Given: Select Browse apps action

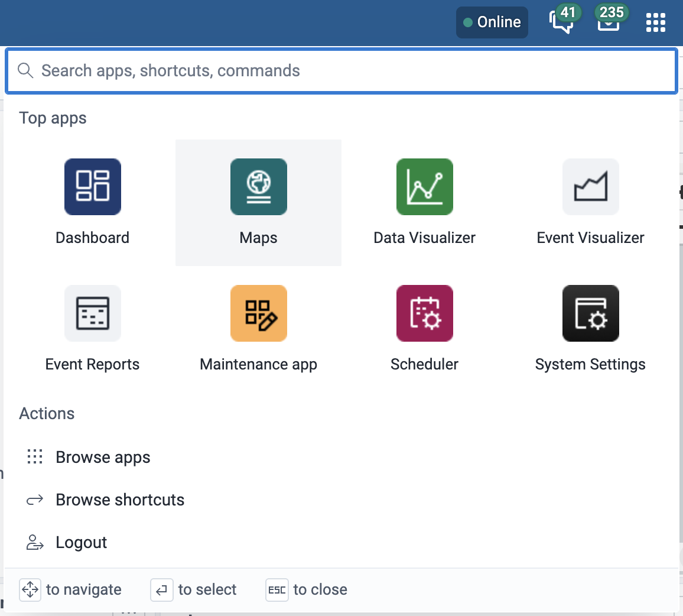Looking at the screenshot, I should coord(103,456).
